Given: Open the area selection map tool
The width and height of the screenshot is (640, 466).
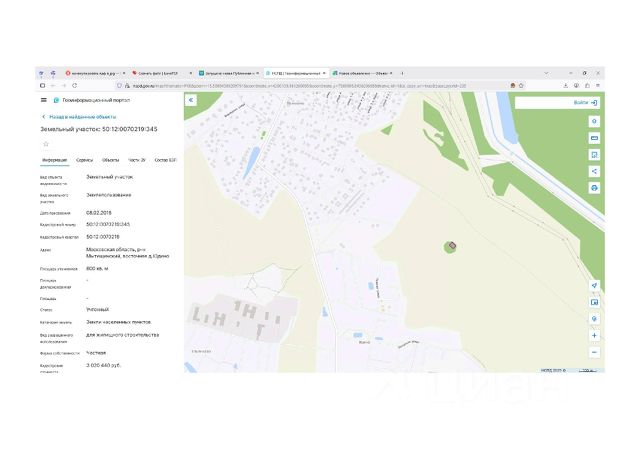Looking at the screenshot, I should (x=594, y=155).
